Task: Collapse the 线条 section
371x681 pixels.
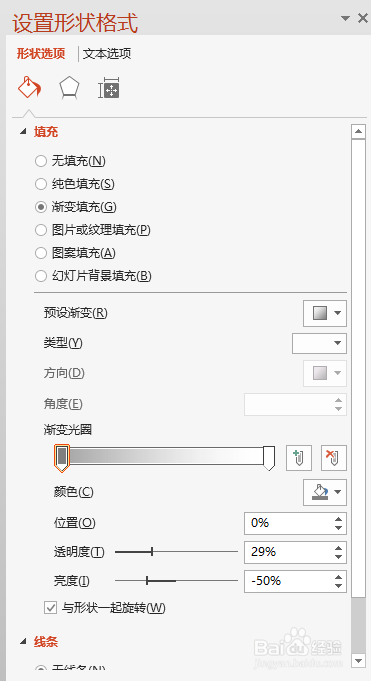Action: tap(23, 641)
